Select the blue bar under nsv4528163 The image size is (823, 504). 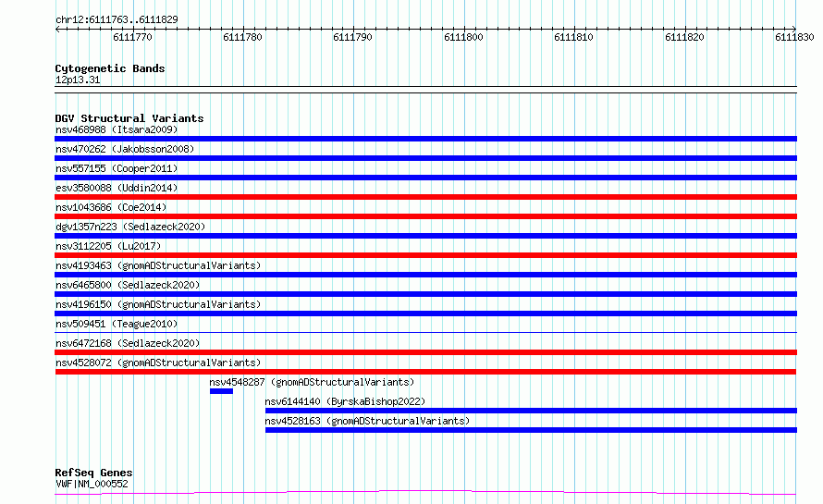pos(531,430)
